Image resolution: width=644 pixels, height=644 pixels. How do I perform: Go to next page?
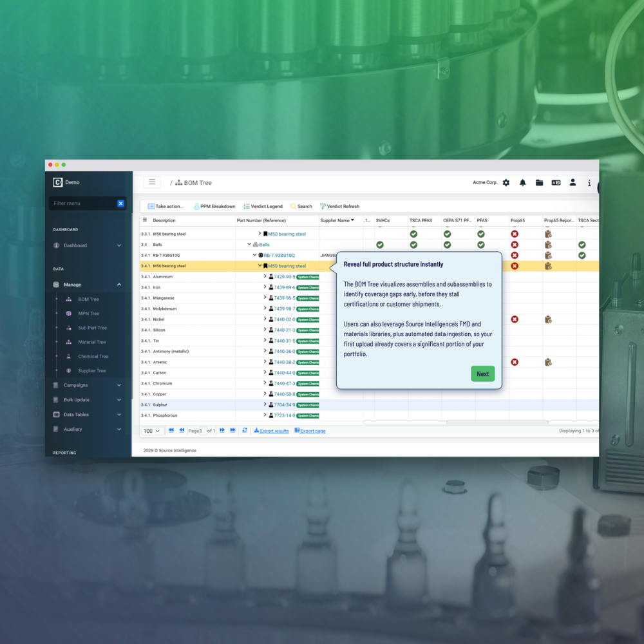point(222,430)
